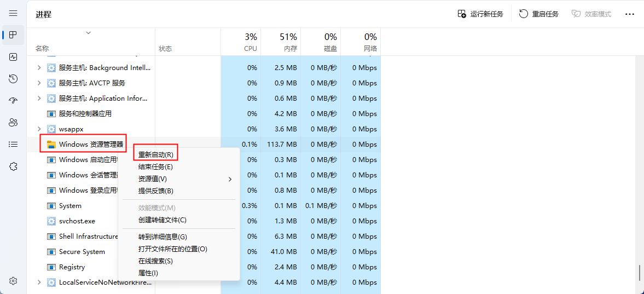Expand 服务主机: Background Intell... row
The width and height of the screenshot is (644, 294).
coord(39,67)
